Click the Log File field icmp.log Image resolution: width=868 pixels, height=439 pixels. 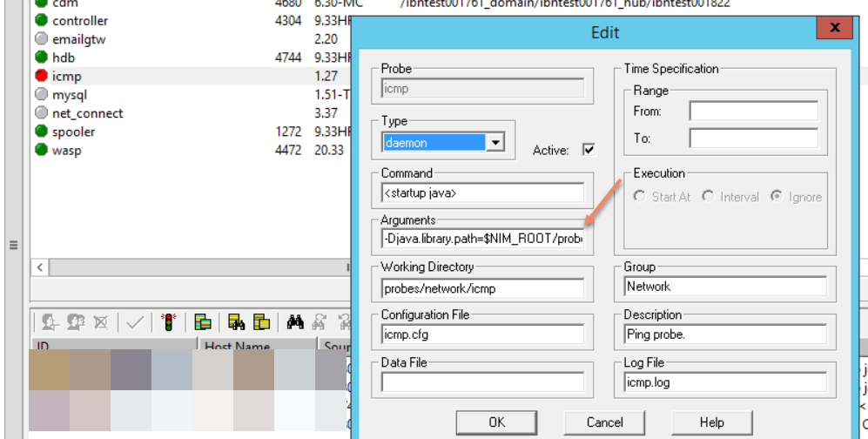coord(726,382)
